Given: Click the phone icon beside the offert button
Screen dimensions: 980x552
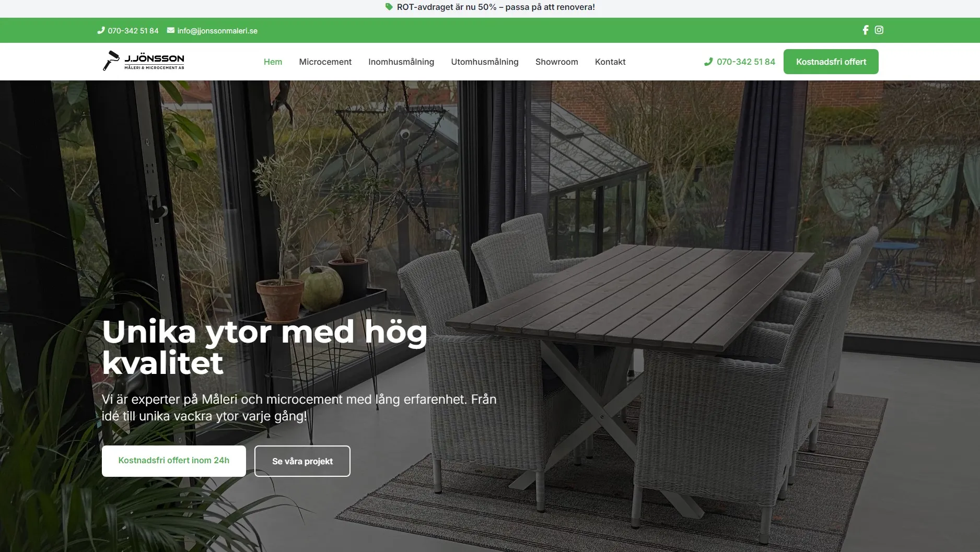Looking at the screenshot, I should point(708,62).
